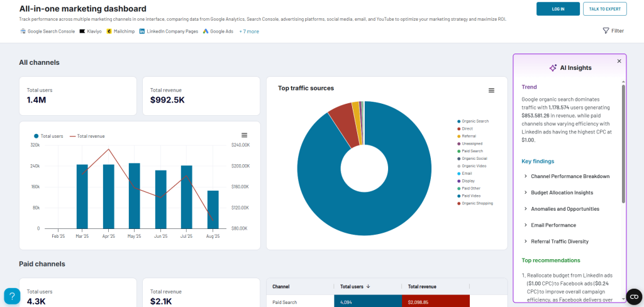Expand Email Performance finding
The height and width of the screenshot is (307, 644).
(x=553, y=225)
